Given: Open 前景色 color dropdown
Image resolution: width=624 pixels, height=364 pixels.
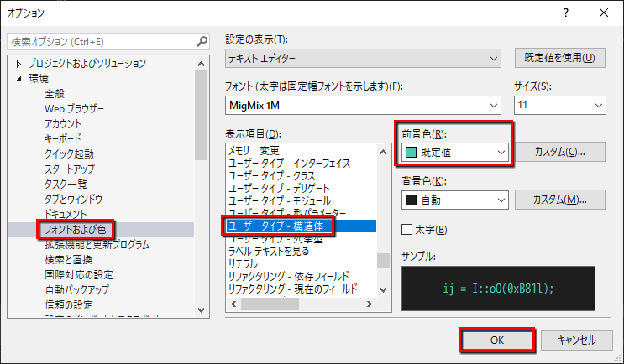Looking at the screenshot, I should [x=455, y=152].
